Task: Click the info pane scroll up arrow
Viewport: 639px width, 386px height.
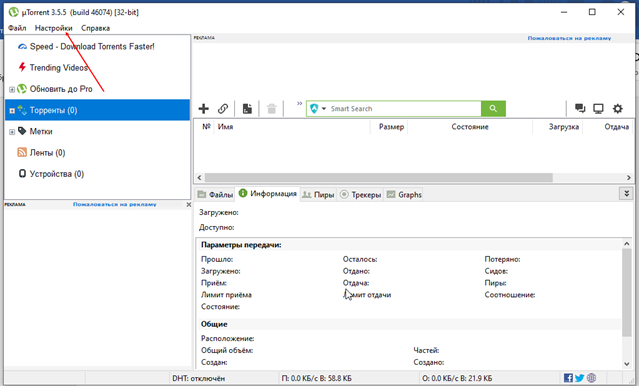Action: (626, 244)
